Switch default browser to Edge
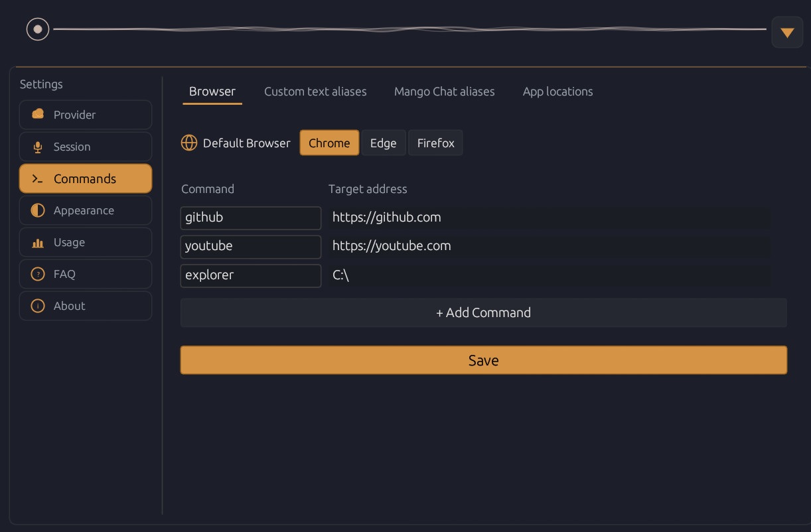Screen dimensions: 811x532 point(384,143)
